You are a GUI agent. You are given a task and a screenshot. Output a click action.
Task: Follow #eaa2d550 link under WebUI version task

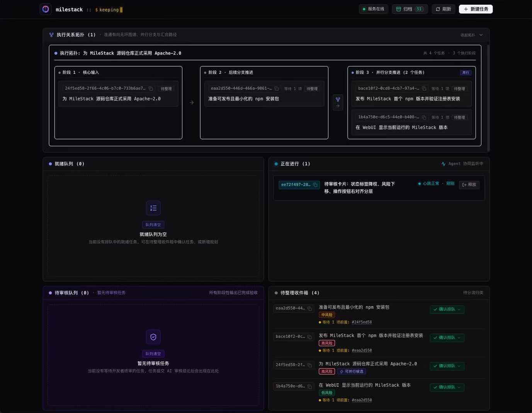click(x=362, y=400)
